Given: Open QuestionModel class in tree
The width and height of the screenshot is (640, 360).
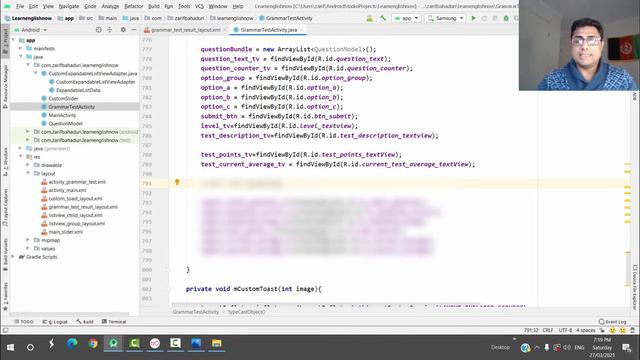Looking at the screenshot, I should coord(65,123).
